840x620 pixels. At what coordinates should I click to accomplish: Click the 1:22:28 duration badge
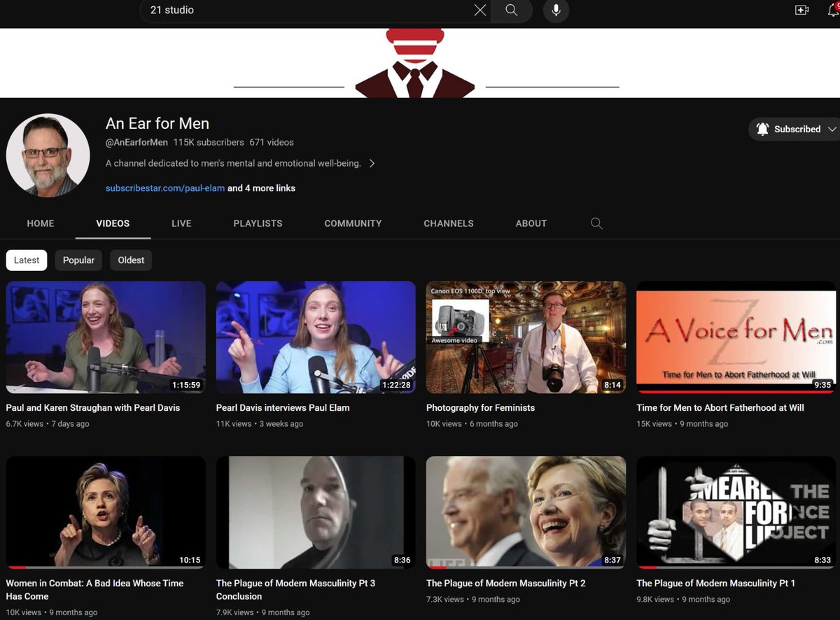pos(396,385)
